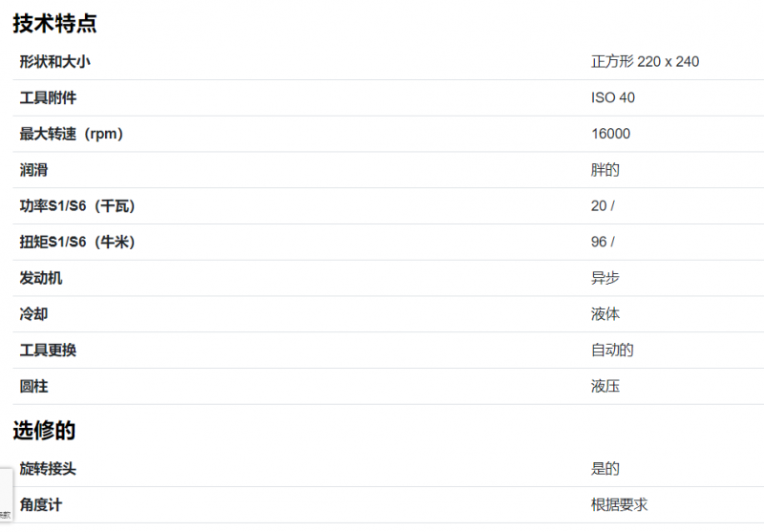This screenshot has width=764, height=532.
Task: Click the 功率S1/S6 (千瓦) label
Action: (77, 206)
